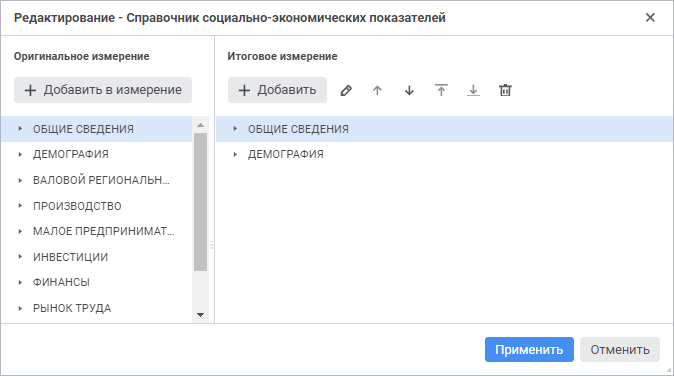Click the move to top icon
This screenshot has width=674, height=376.
441,90
